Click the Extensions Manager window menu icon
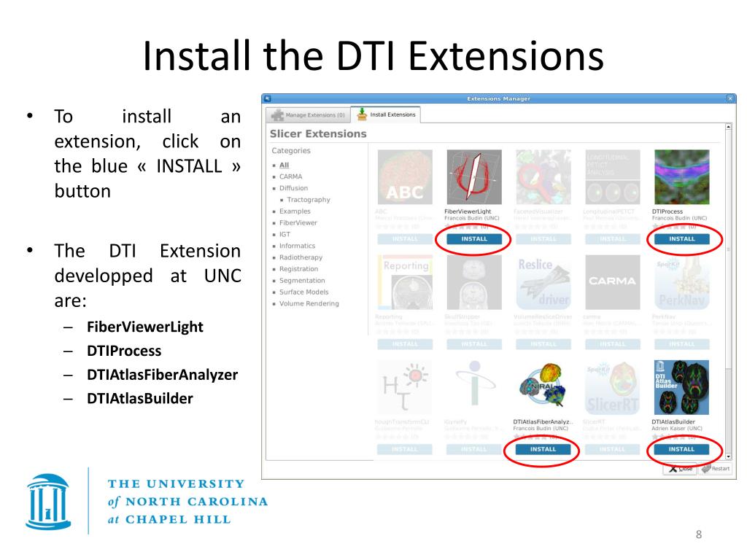This screenshot has height=560, width=747. coord(268,98)
